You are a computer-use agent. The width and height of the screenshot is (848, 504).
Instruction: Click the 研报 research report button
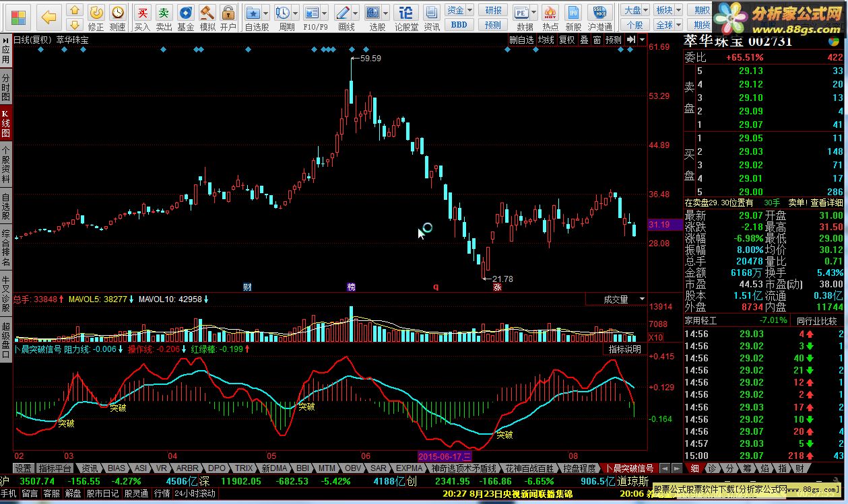(493, 10)
